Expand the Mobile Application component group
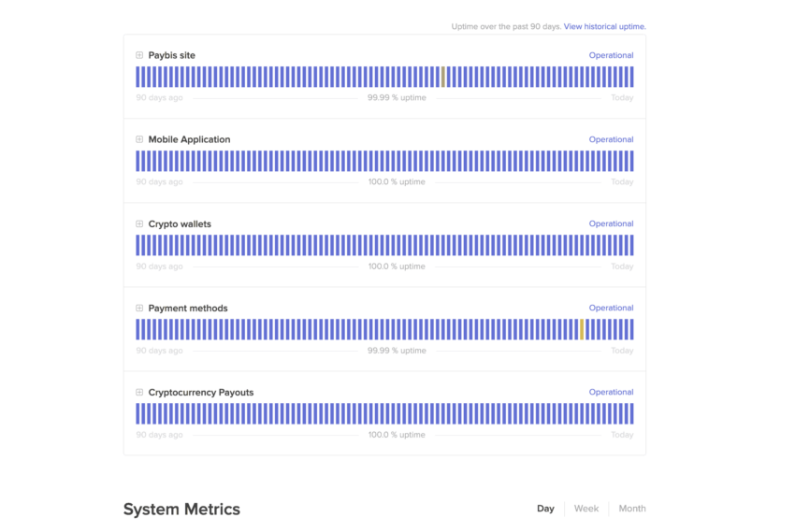This screenshot has width=795, height=532. click(139, 139)
